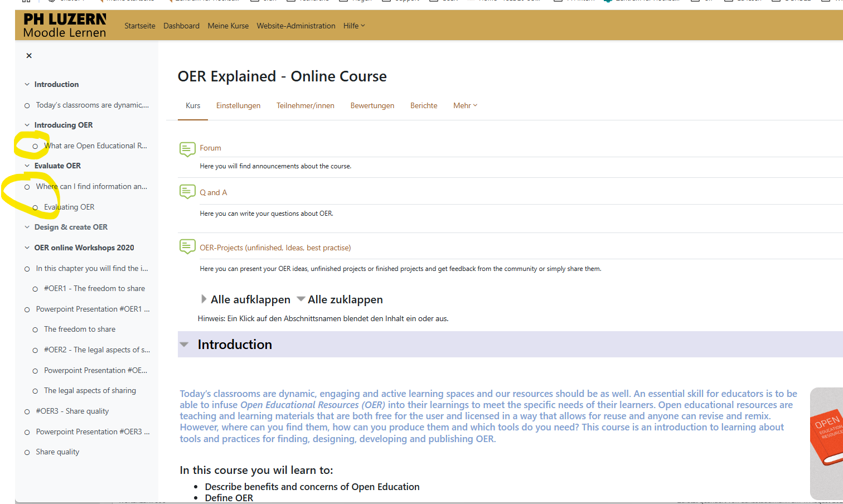Open #OER1 - The freedom to share item
Screen dimensions: 843x504
click(94, 288)
